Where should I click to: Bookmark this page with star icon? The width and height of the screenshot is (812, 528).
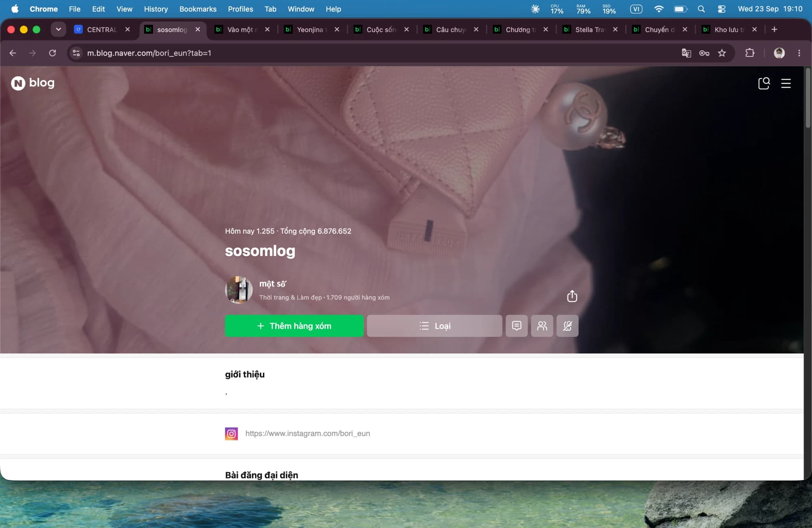point(722,53)
